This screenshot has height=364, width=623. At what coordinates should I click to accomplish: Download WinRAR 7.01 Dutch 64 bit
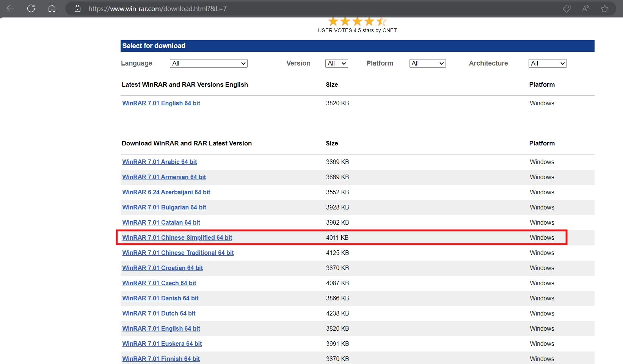(x=159, y=313)
